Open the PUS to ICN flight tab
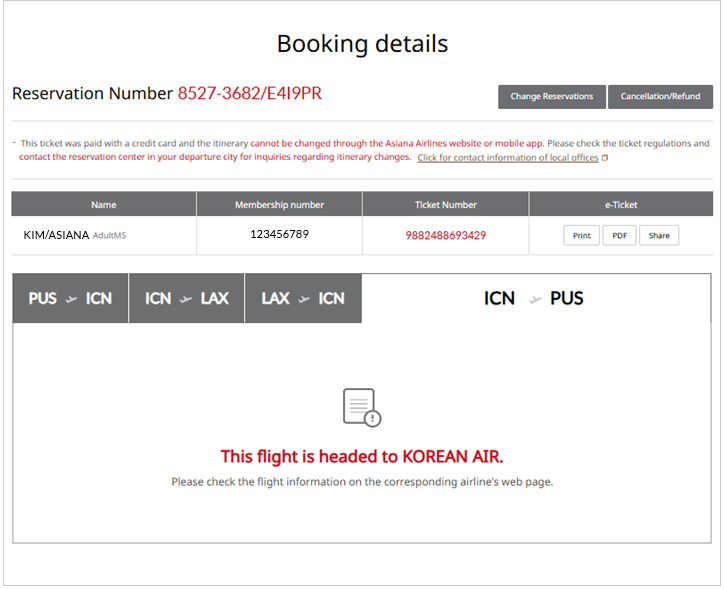The image size is (724, 589). point(70,298)
